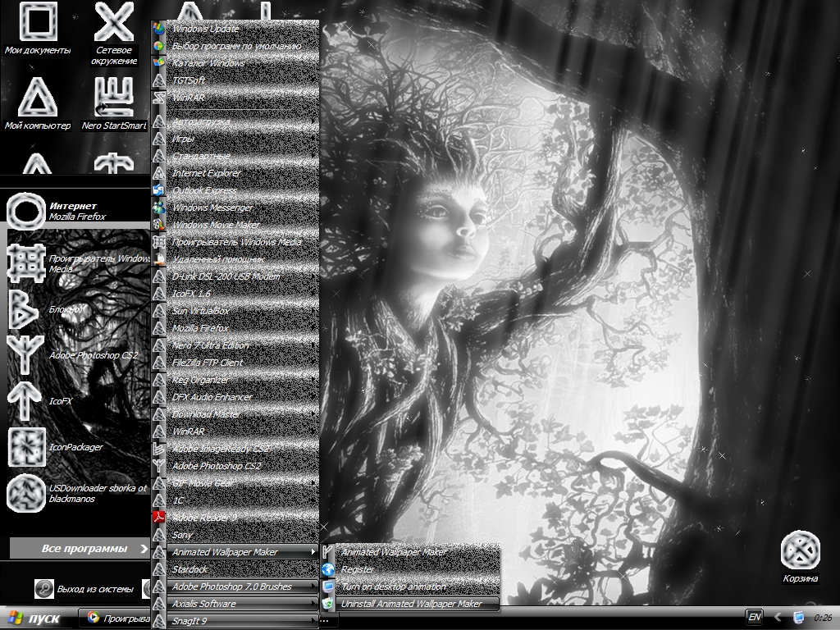Switch the EN language indicator
The width and height of the screenshot is (840, 630).
755,617
